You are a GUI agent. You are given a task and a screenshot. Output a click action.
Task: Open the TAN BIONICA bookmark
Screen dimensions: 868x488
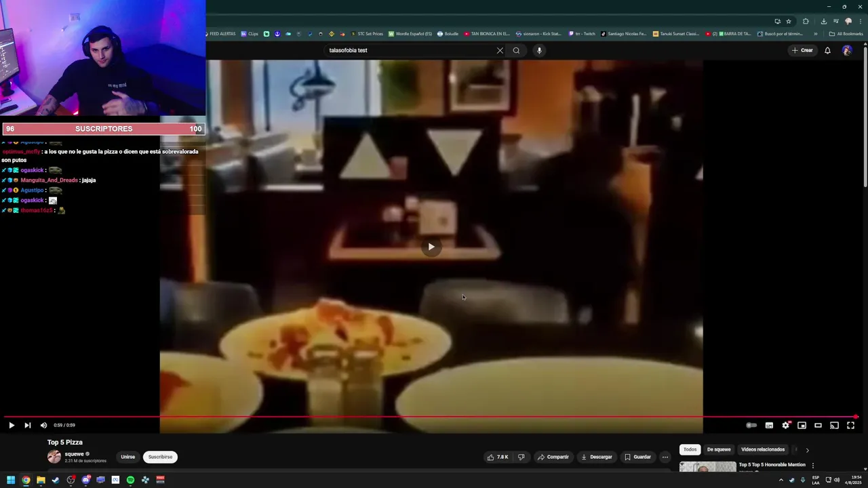(x=487, y=34)
